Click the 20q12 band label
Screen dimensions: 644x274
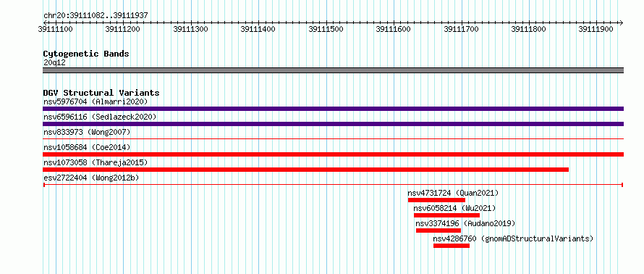coord(54,62)
